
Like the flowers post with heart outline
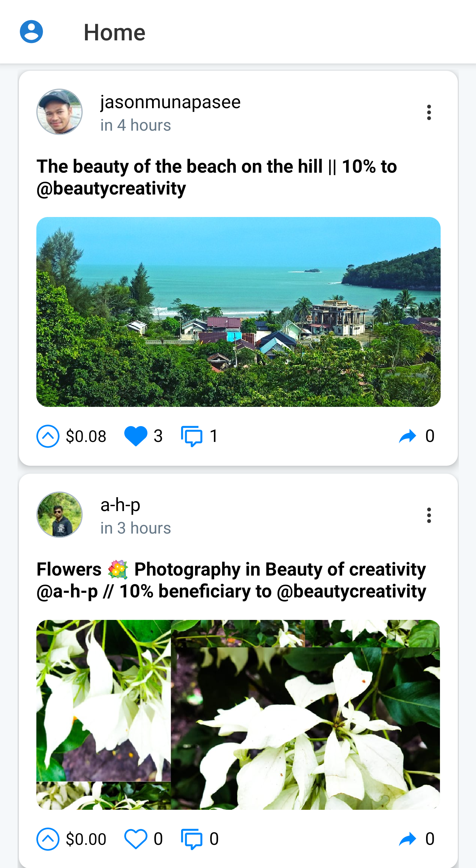[x=136, y=839]
